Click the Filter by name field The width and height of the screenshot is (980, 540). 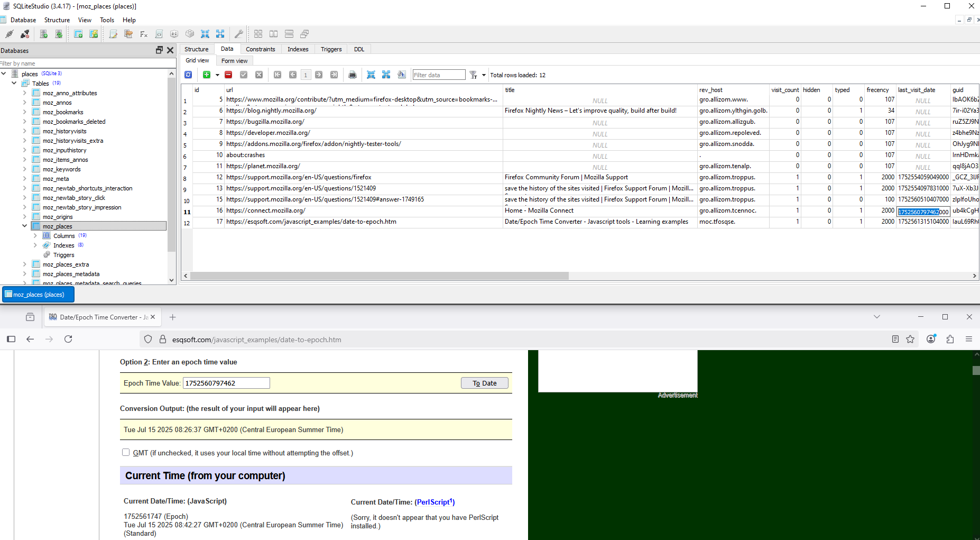(87, 63)
